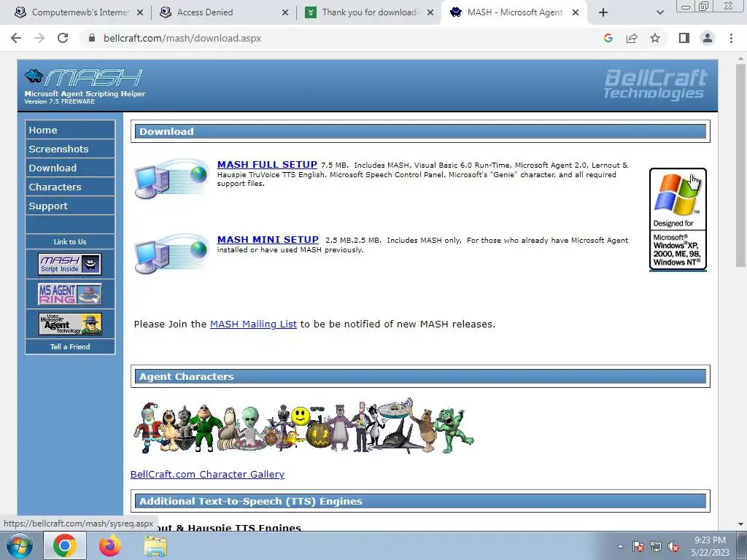This screenshot has width=747, height=560.
Task: Click computer globe icon beside Full Setup
Action: coord(171,179)
